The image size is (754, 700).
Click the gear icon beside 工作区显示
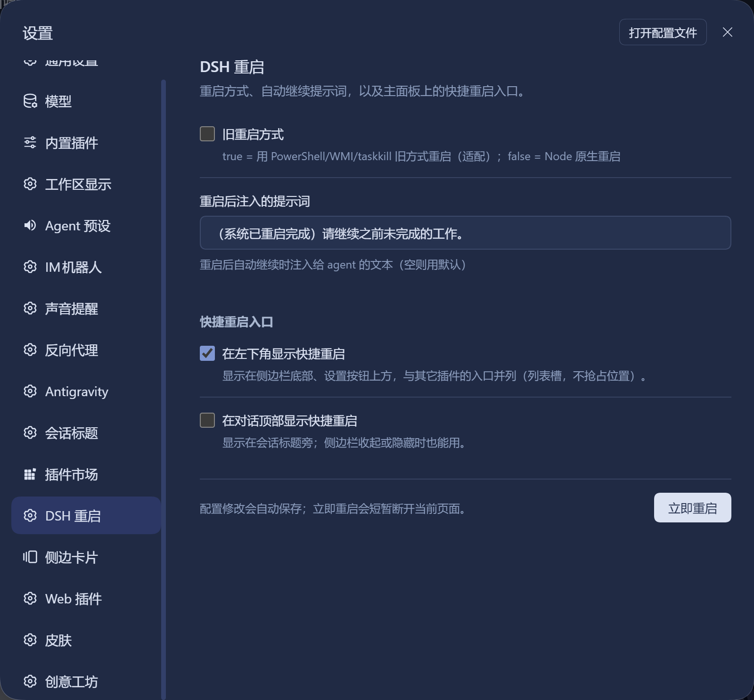30,184
